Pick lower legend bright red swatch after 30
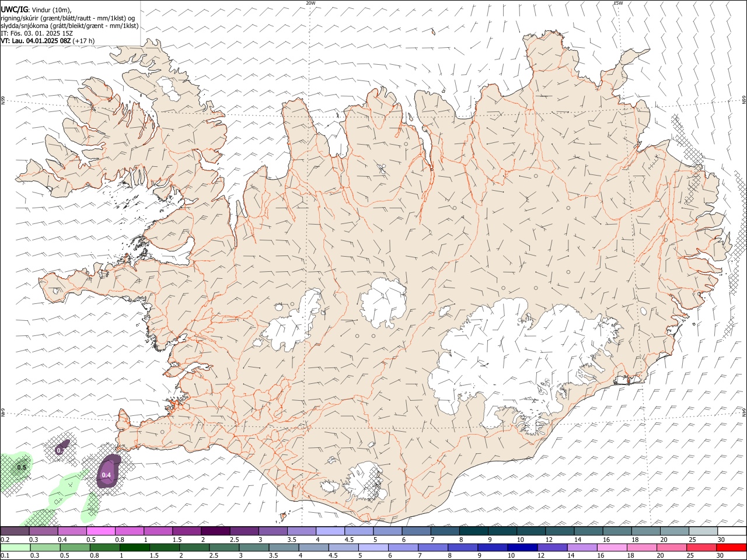747x560 pixels. 731,547
